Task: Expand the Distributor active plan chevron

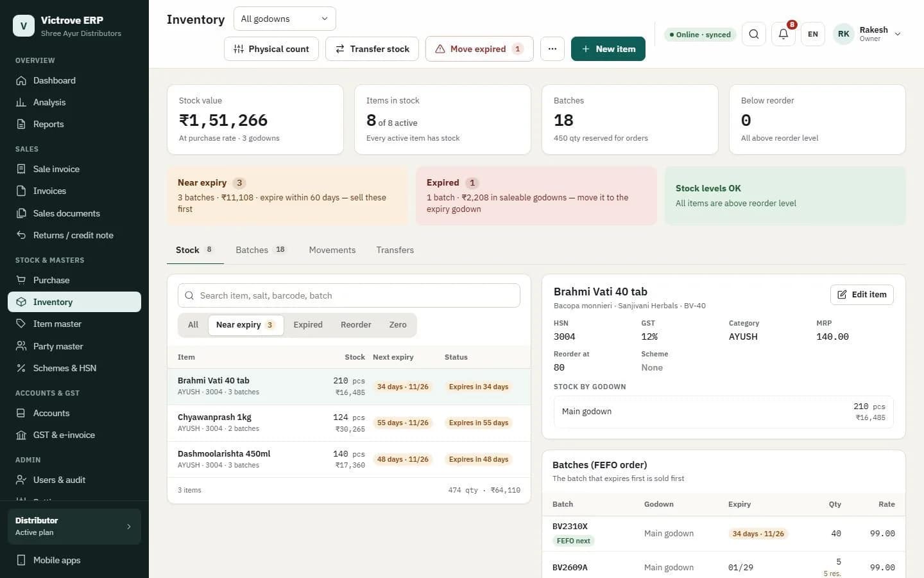Action: pos(129,527)
